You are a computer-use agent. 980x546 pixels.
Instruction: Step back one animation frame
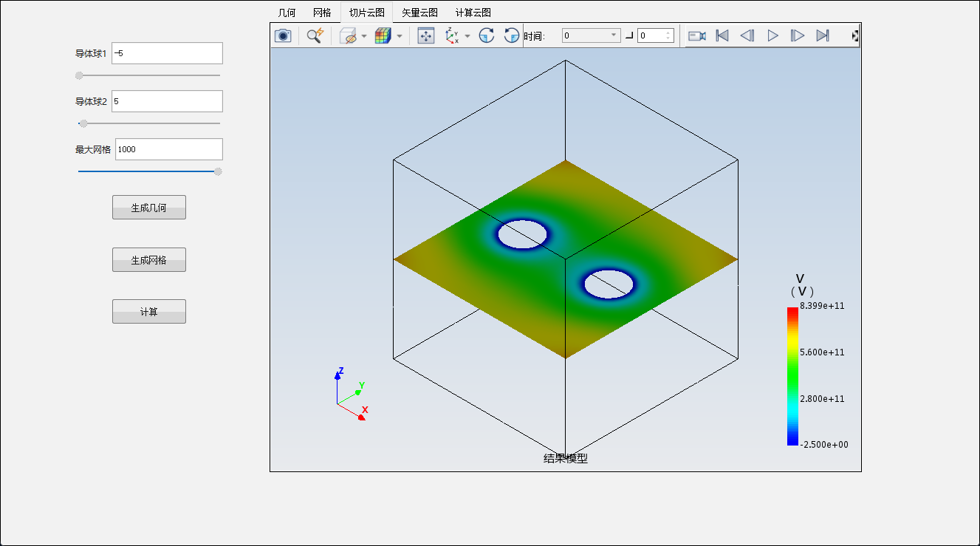point(747,35)
